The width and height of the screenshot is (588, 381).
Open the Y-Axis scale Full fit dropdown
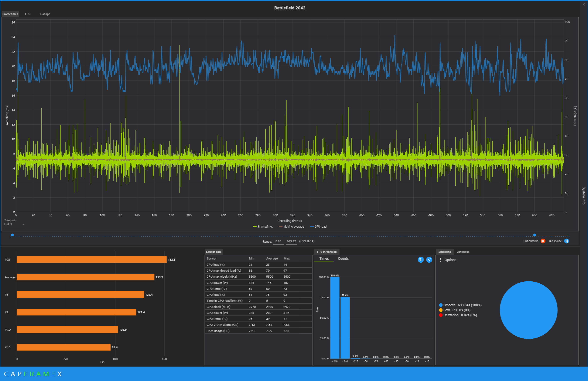pos(14,224)
